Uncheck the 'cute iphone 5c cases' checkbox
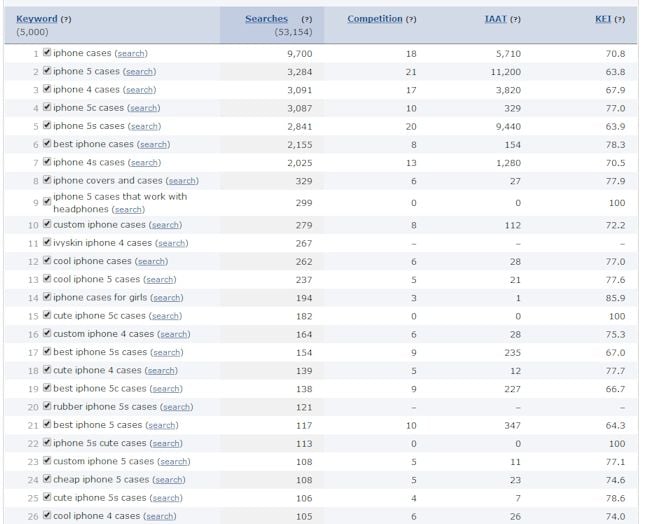Screen dimensions: 650x524 (47, 315)
